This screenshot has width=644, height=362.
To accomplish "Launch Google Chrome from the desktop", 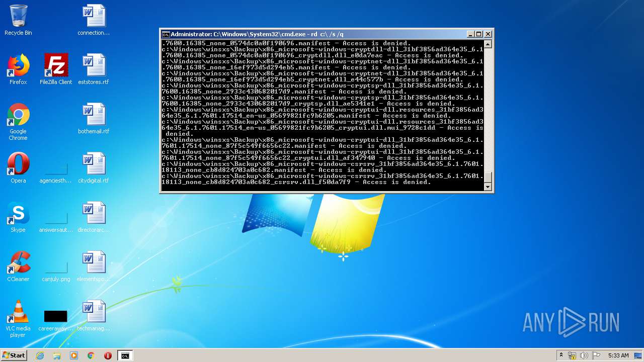I will [18, 122].
